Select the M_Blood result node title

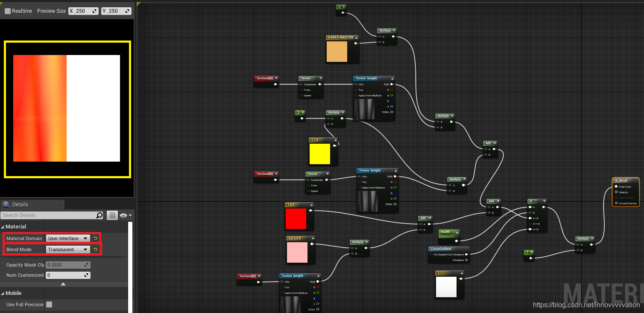621,180
